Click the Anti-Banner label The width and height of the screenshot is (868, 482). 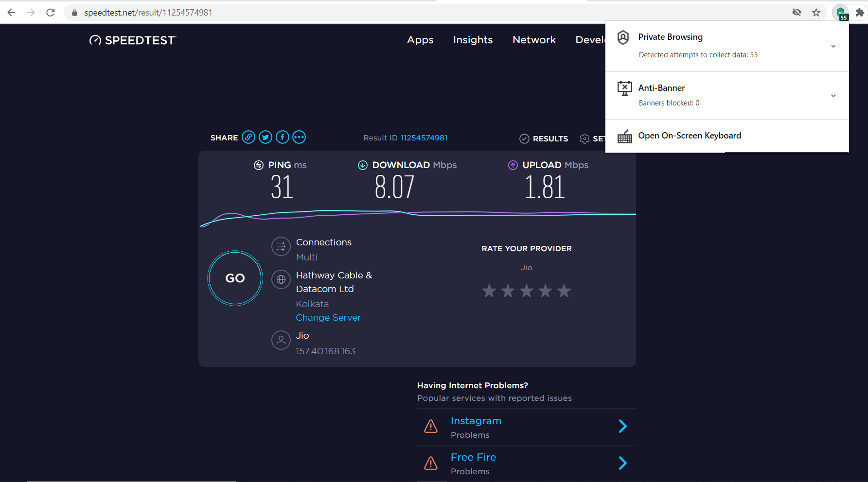point(661,88)
